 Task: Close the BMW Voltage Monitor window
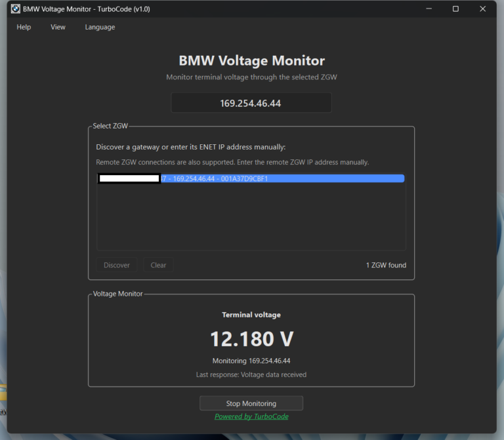(x=482, y=9)
